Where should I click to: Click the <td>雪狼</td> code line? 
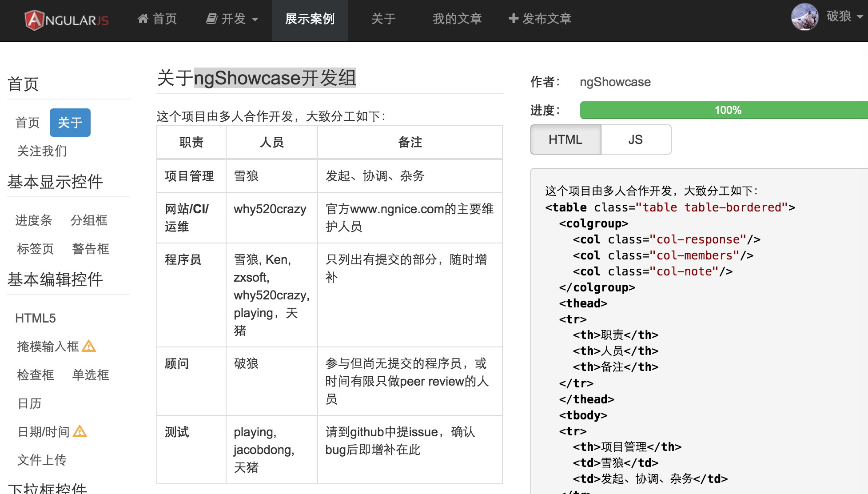click(616, 463)
